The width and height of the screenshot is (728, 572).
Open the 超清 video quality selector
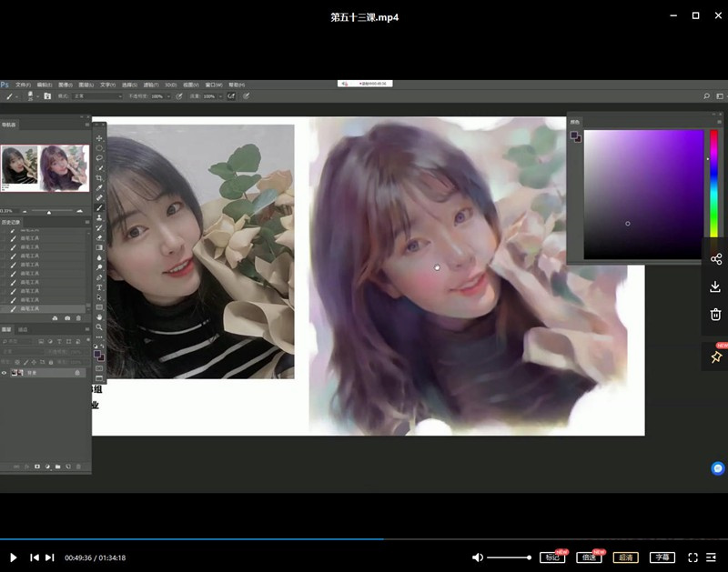pyautogui.click(x=625, y=557)
